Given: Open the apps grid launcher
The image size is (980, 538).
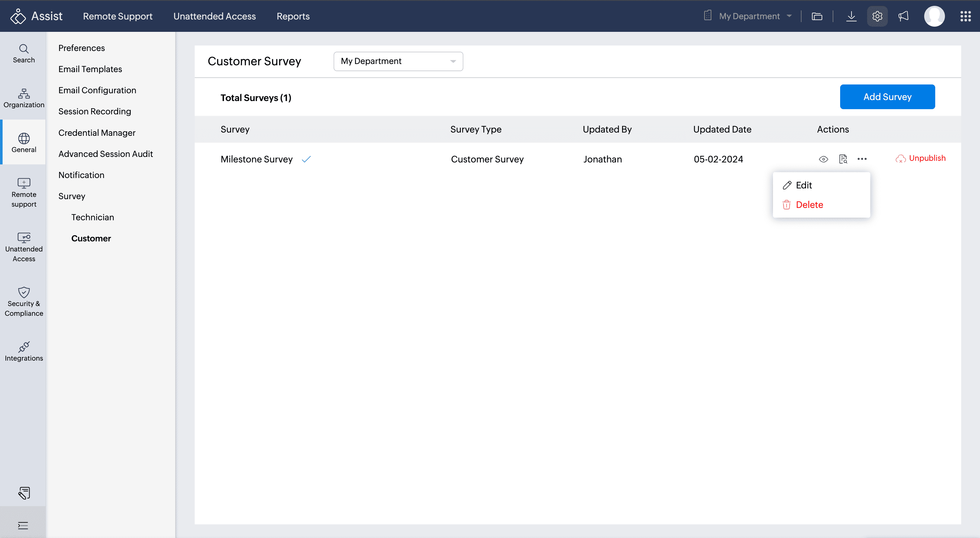Looking at the screenshot, I should click(x=965, y=16).
